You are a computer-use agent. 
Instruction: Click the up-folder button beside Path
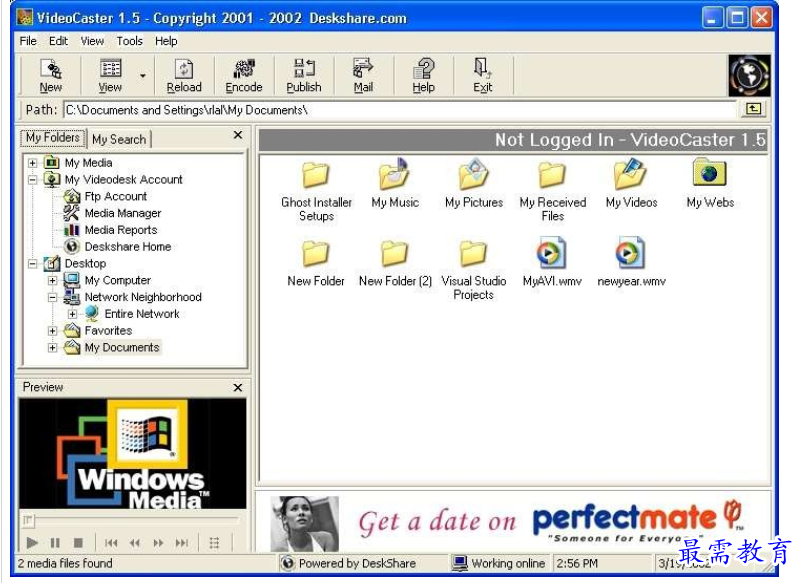754,109
